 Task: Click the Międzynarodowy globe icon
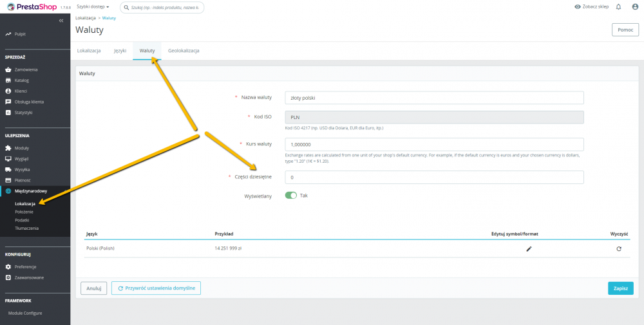pos(8,190)
